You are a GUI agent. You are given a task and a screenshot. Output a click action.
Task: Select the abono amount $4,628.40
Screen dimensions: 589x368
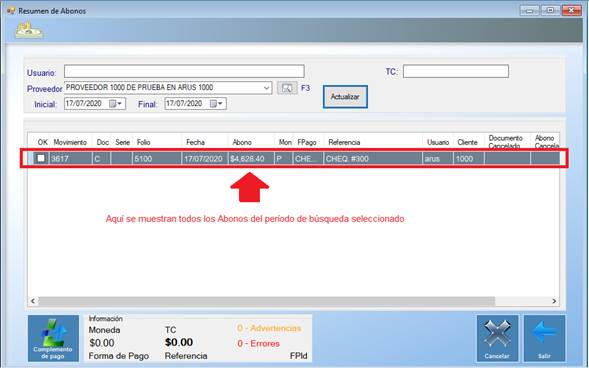coord(251,158)
